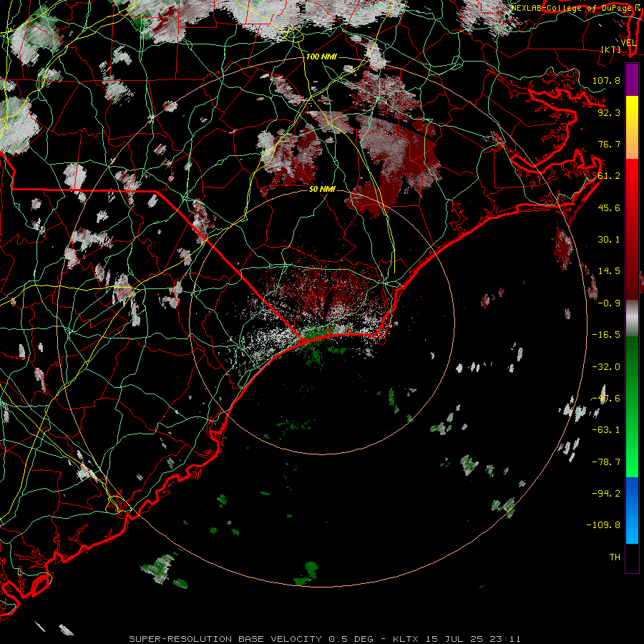This screenshot has height=644, width=644.
Task: Click the -0.9 scale value
Action: coord(609,303)
